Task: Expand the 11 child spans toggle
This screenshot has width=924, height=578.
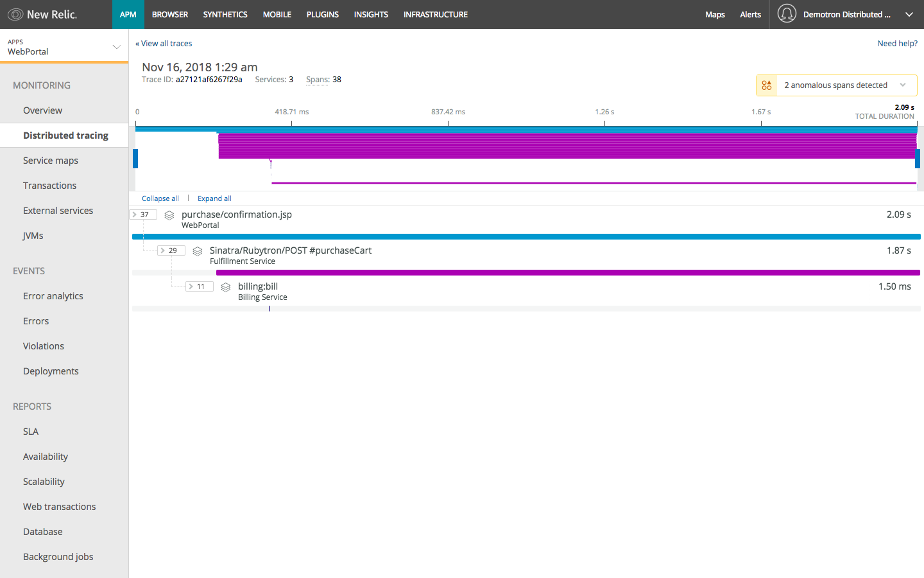Action: (200, 286)
